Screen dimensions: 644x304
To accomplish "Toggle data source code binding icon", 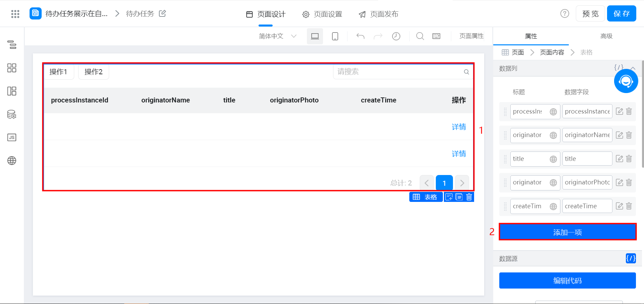I will (631, 258).
